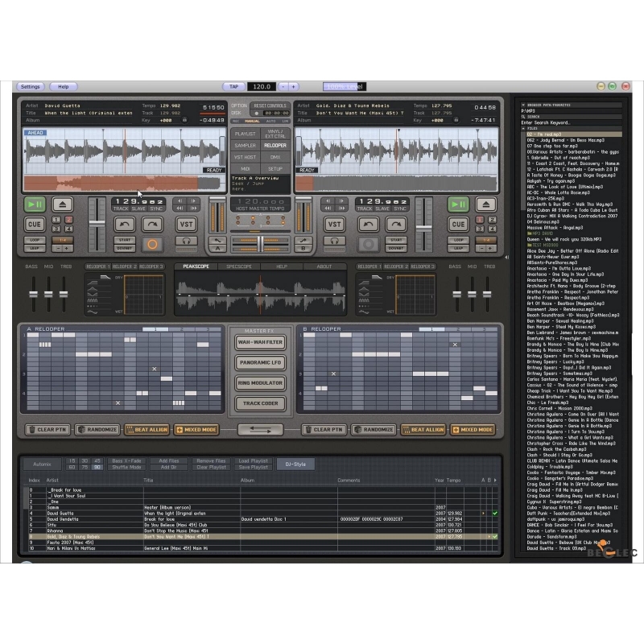The height and width of the screenshot is (644, 644).
Task: Click the swap arrows between reloopers
Action: pyautogui.click(x=260, y=429)
